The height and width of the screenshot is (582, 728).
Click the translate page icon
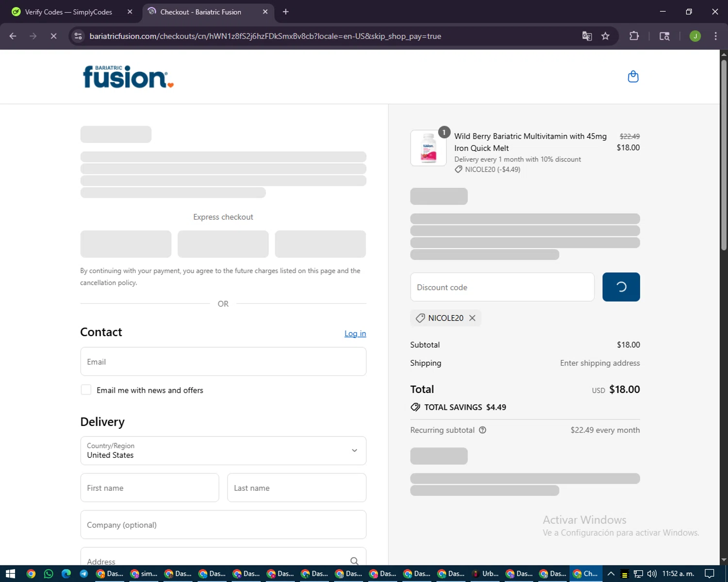pos(587,36)
